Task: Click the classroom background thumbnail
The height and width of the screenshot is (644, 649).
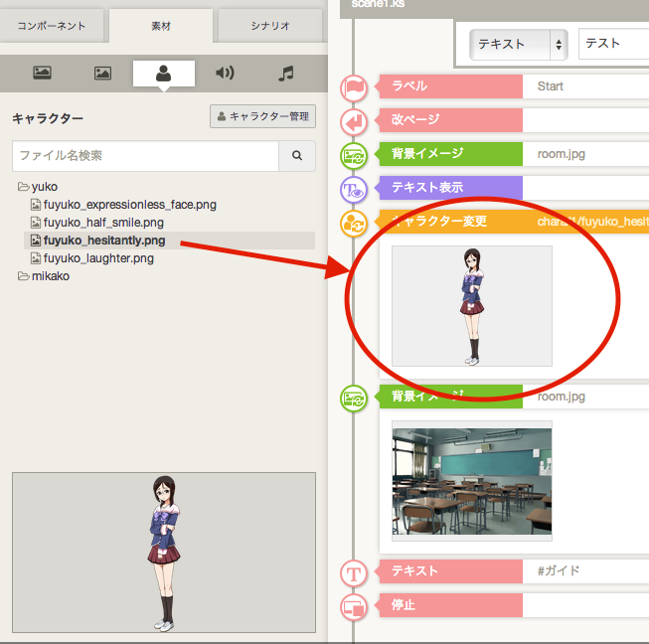Action: coord(472,480)
